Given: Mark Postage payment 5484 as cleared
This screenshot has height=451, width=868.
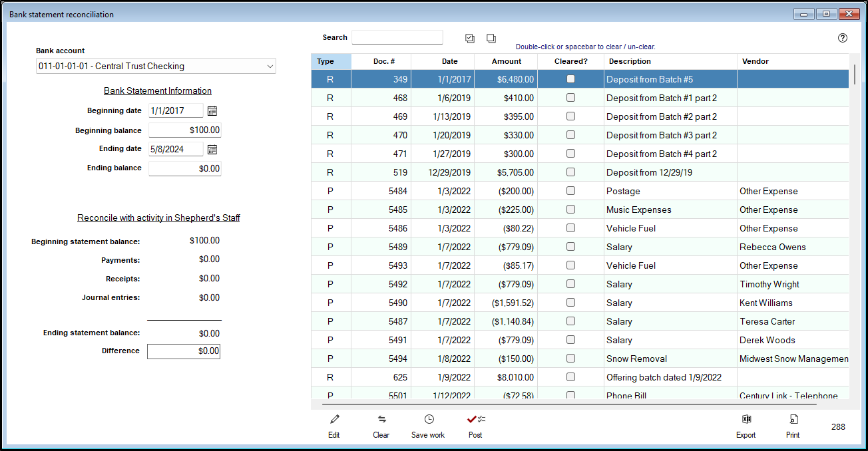Looking at the screenshot, I should [570, 191].
